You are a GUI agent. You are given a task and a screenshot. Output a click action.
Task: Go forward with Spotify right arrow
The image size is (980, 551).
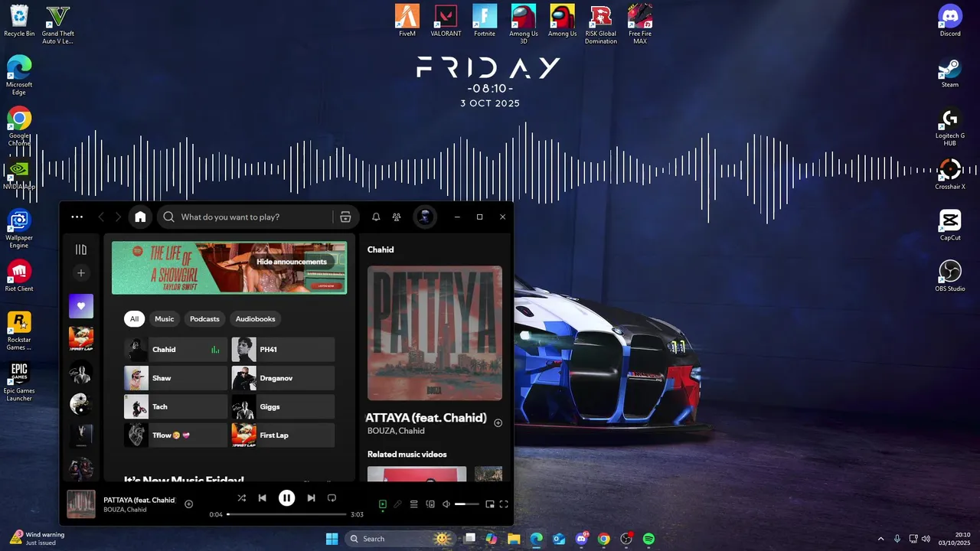118,217
